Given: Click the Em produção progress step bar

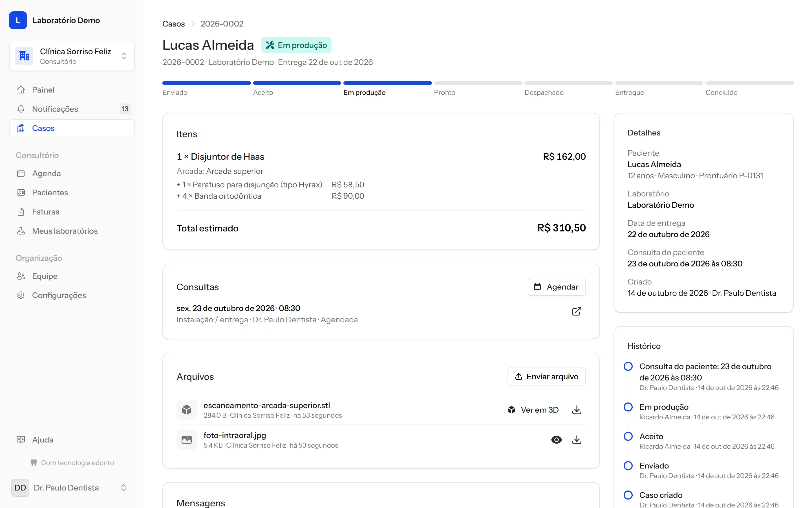Looking at the screenshot, I should (x=388, y=83).
